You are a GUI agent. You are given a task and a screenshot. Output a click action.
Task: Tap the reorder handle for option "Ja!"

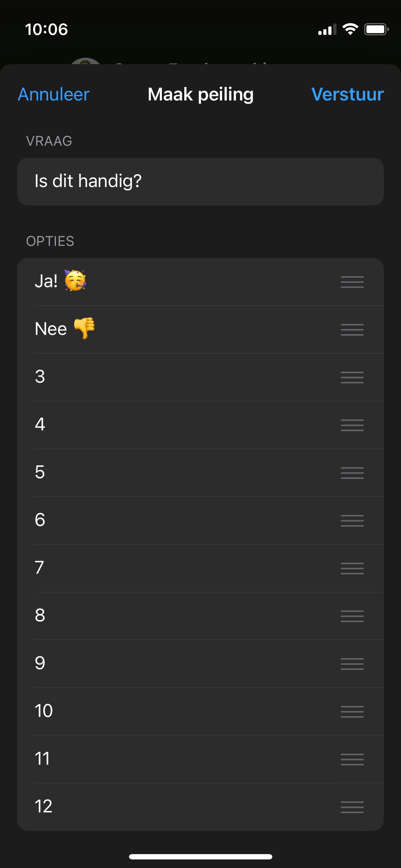click(352, 282)
